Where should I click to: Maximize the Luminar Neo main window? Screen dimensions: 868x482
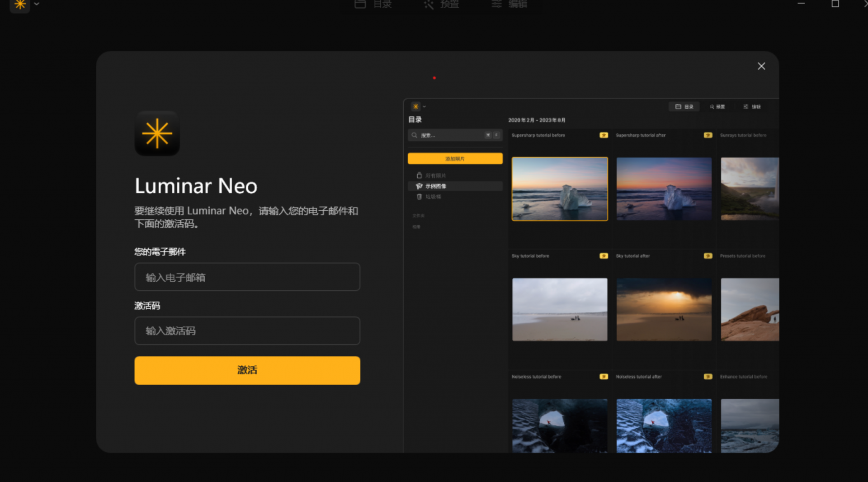pos(835,4)
